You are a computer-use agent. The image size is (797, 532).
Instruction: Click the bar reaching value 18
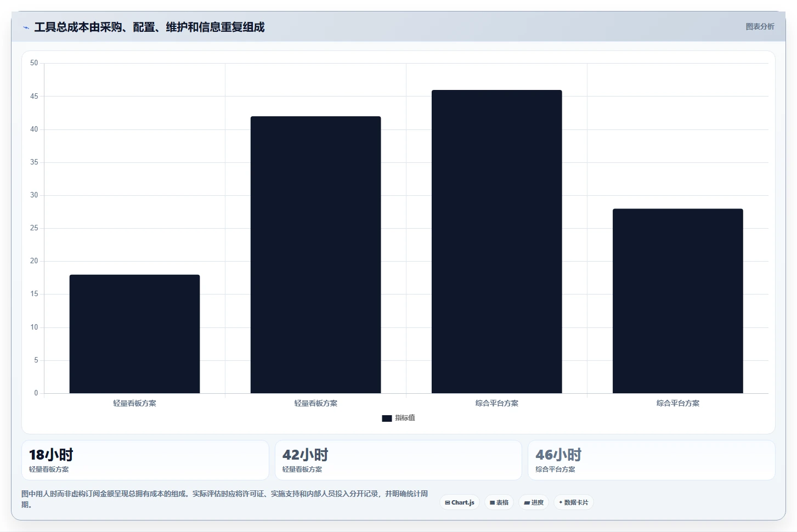[x=134, y=334]
